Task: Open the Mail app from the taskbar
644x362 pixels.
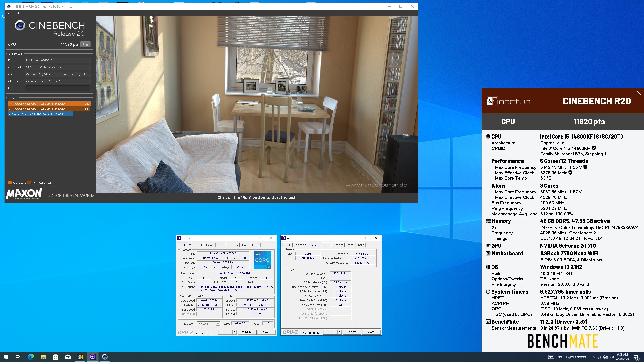Action: pos(68,357)
